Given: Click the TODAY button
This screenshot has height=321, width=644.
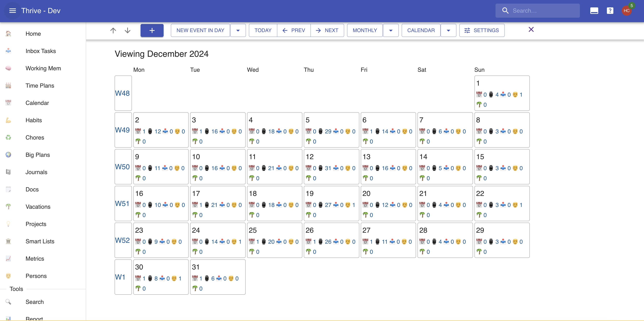Looking at the screenshot, I should [x=263, y=30].
